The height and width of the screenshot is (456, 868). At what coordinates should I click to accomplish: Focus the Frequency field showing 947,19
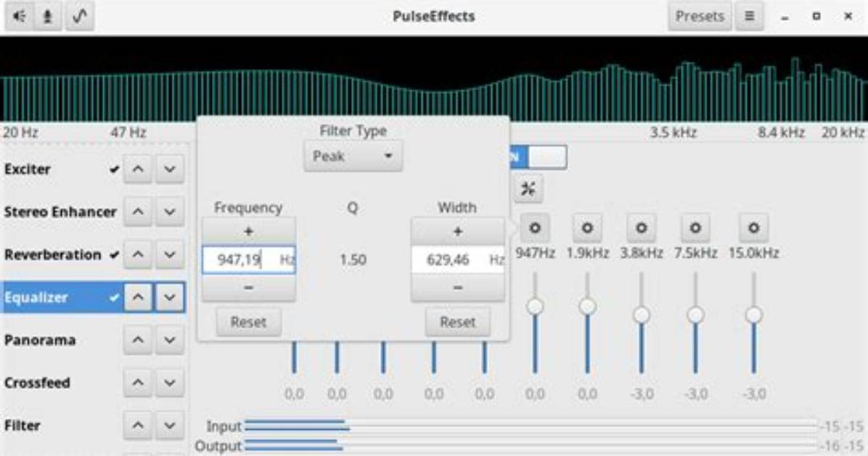point(248,260)
